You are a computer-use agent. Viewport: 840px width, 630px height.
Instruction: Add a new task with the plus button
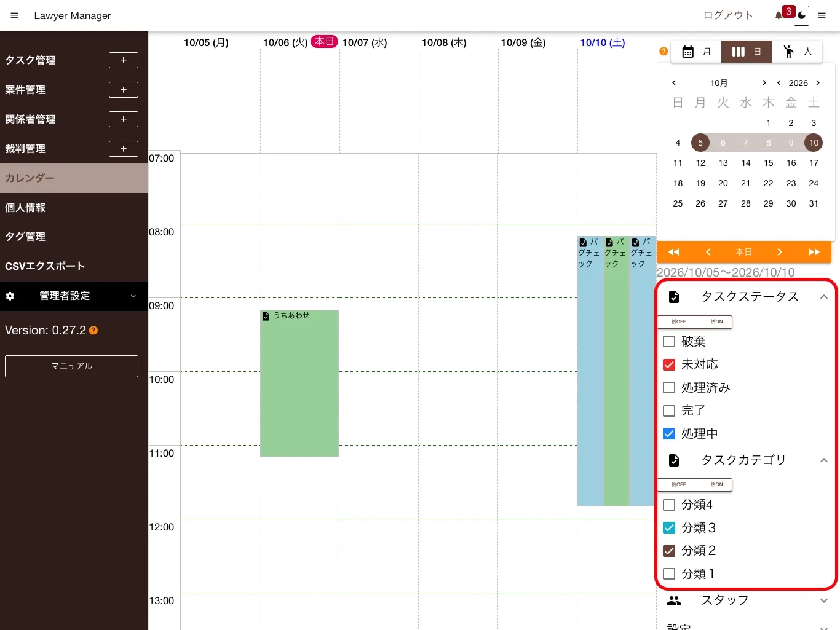tap(124, 60)
